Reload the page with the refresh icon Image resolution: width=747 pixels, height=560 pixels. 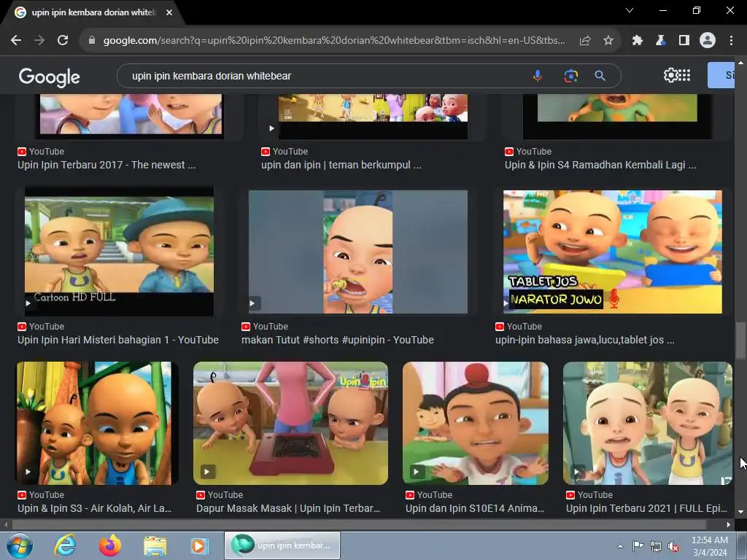pos(63,41)
